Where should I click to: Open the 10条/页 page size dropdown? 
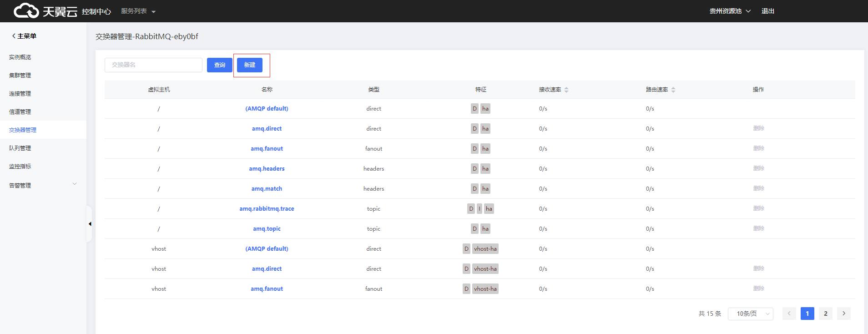[750, 314]
